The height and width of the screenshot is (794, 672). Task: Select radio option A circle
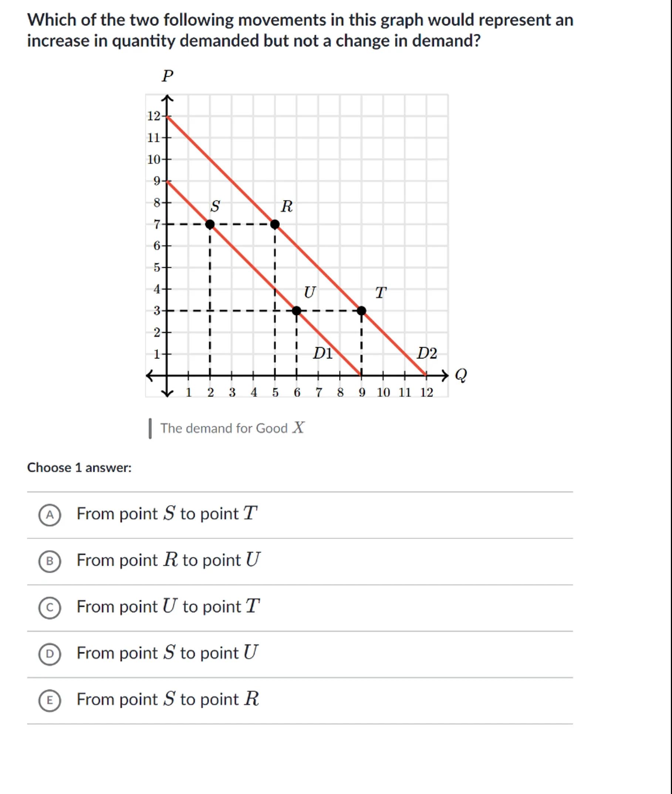point(50,515)
